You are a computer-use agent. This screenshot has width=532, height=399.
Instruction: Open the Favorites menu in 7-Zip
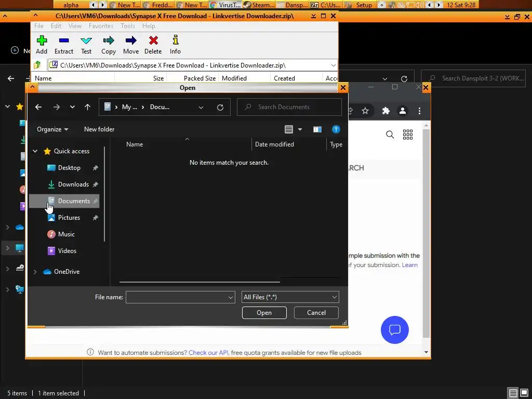[101, 26]
